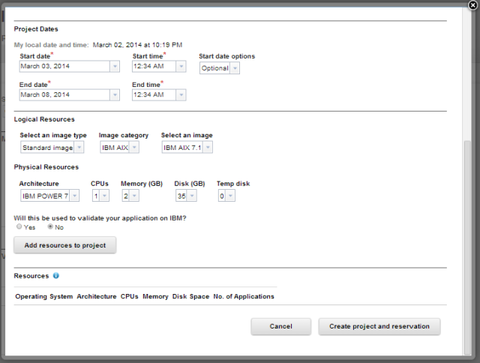Expand the Architecture IBM POWER 7 dropdown
Image resolution: width=480 pixels, height=363 pixels.
[75, 196]
